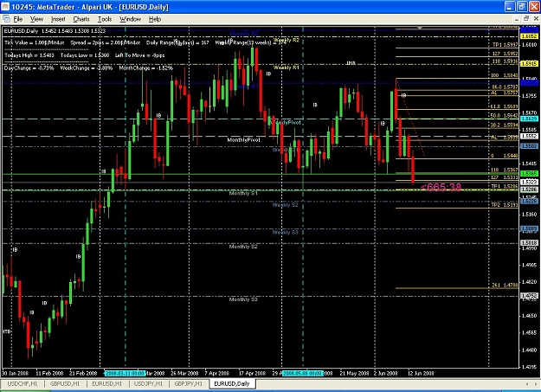Switch to the GBPUSD,H1 chart tab
The width and height of the screenshot is (541, 392).
65,383
